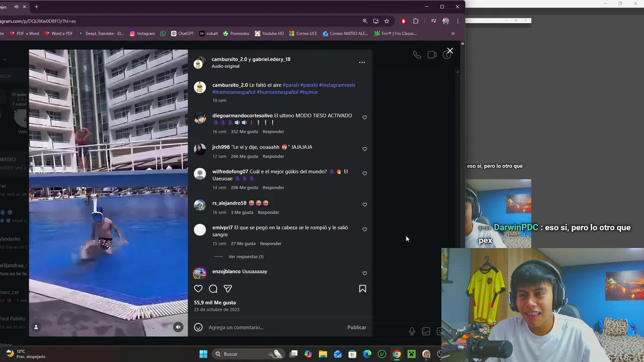644x362 pixels.
Task: Click the 'Agrega un comentario' input field
Action: point(274,327)
